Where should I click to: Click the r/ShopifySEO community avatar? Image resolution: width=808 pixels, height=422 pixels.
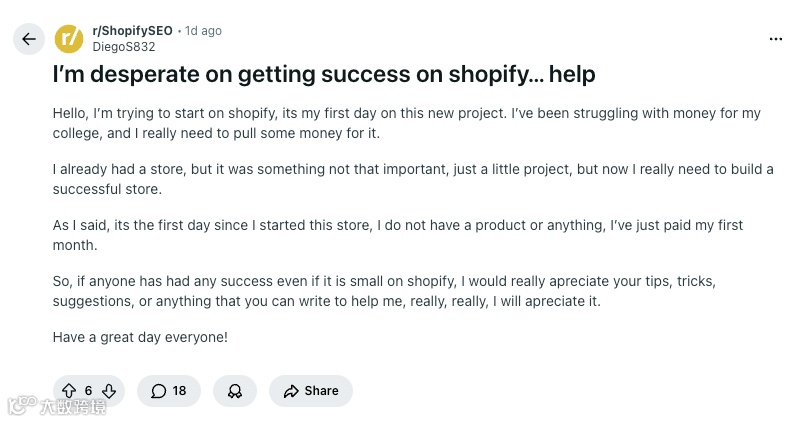(x=69, y=39)
